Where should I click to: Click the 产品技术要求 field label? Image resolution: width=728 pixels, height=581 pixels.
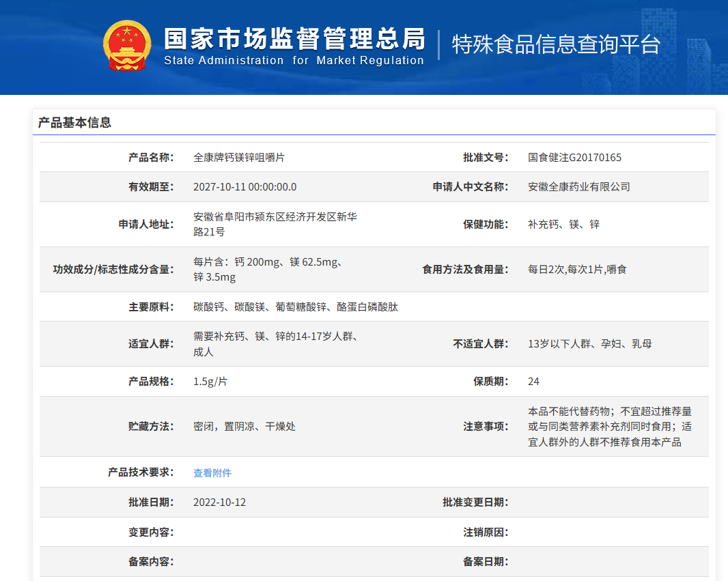[x=141, y=472]
